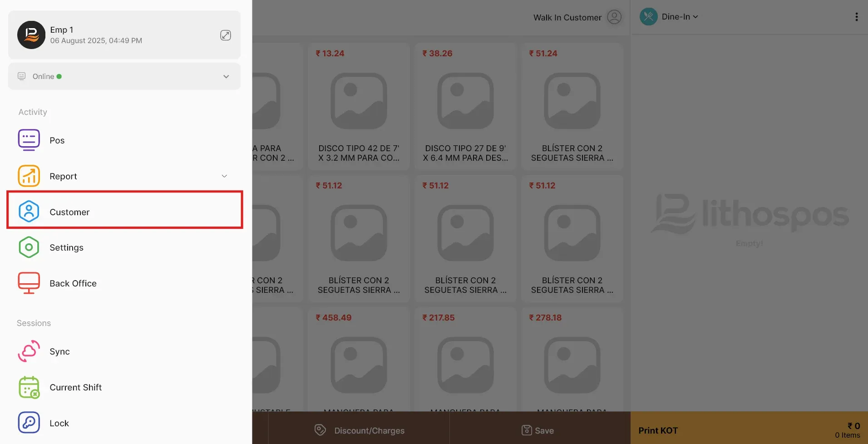Open Settings hexagon icon
The image size is (868, 444).
29,247
